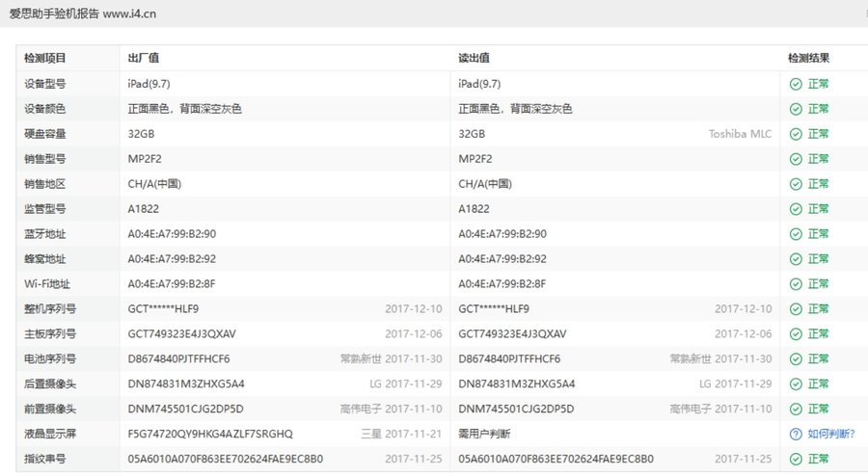Click the read-value date 2017-11-25

point(743,459)
